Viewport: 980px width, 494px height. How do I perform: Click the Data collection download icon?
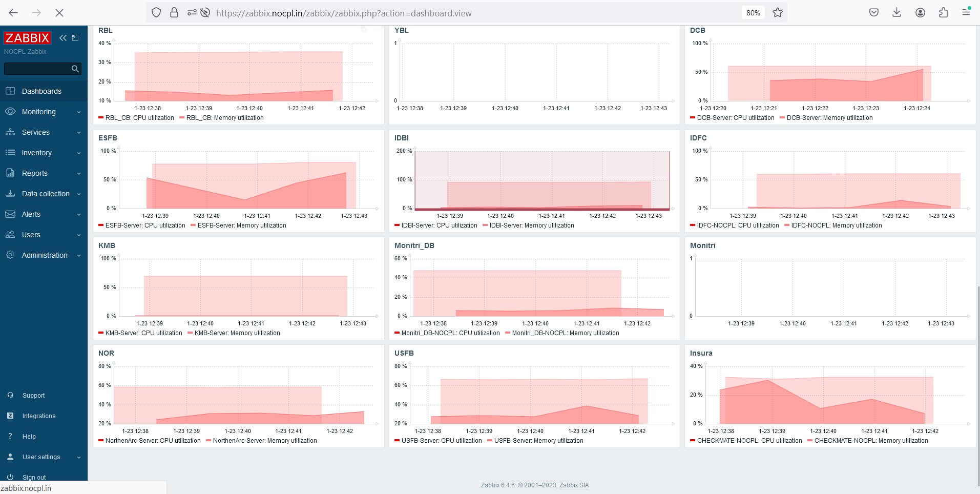coord(10,194)
